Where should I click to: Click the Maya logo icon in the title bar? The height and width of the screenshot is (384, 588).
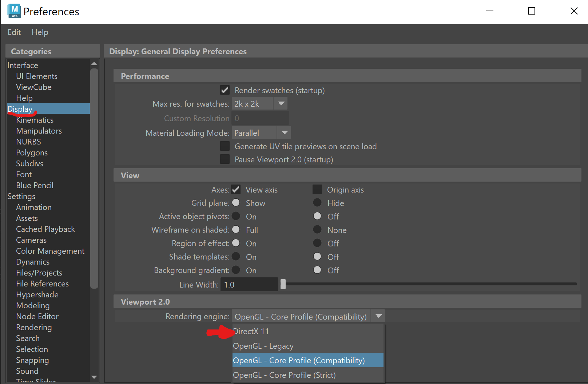pyautogui.click(x=13, y=11)
